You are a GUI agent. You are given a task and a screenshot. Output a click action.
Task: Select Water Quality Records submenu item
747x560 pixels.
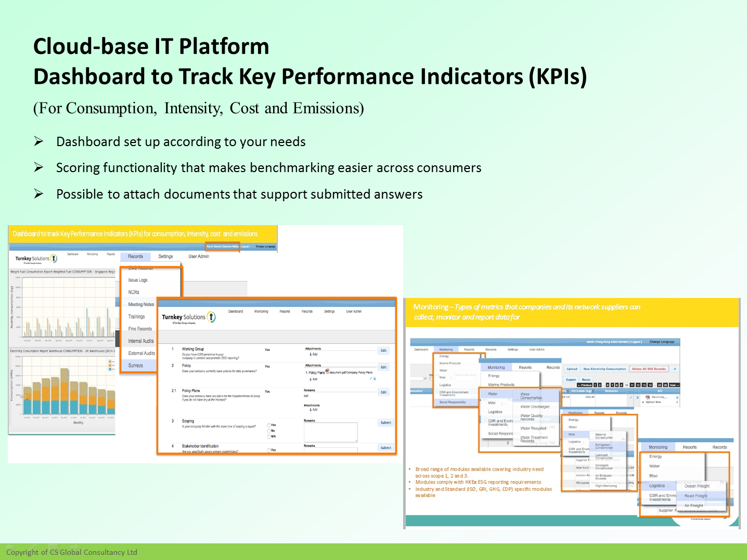click(x=532, y=418)
